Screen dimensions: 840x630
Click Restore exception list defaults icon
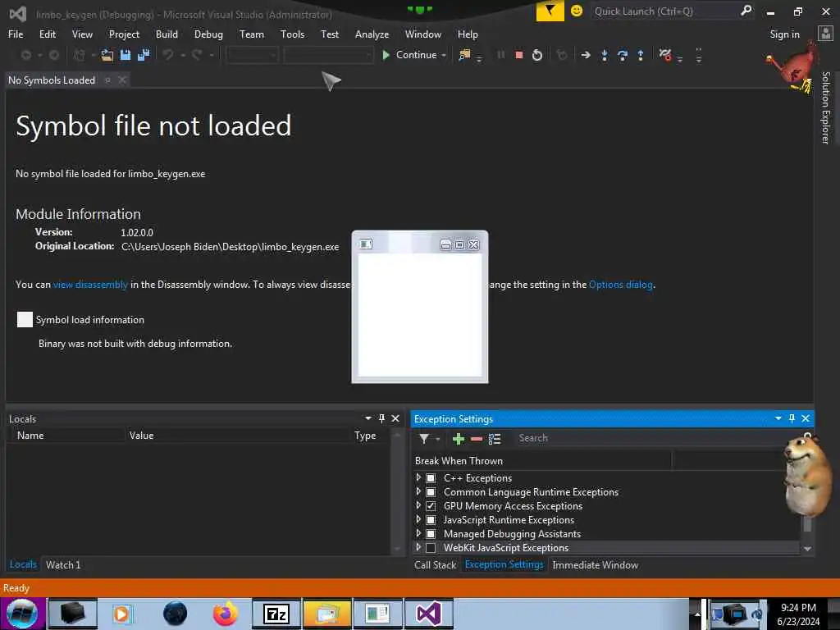click(x=495, y=439)
